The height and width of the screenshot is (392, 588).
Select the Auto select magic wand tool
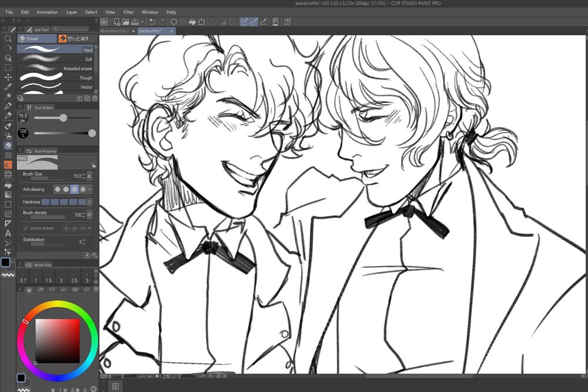click(8, 97)
